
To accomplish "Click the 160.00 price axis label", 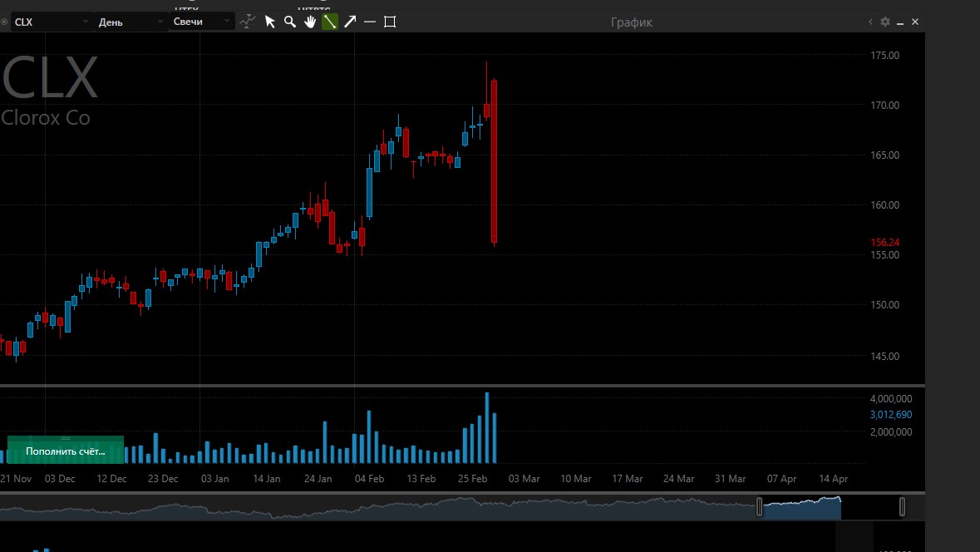I will click(x=885, y=205).
